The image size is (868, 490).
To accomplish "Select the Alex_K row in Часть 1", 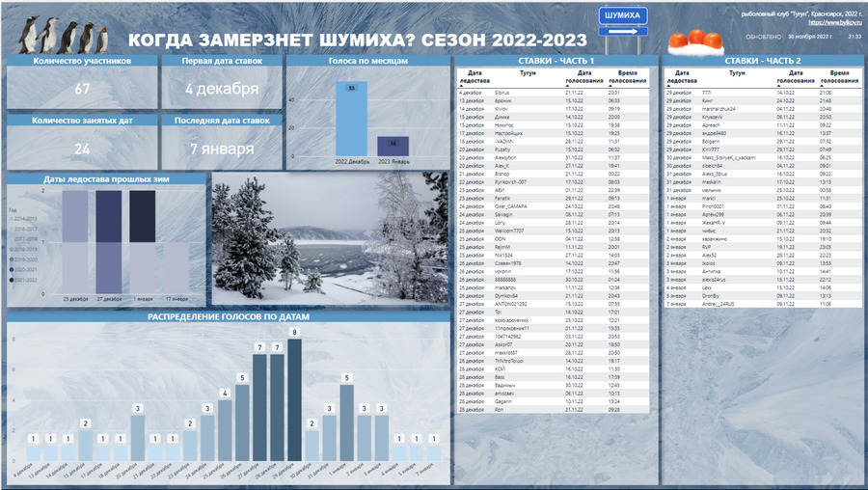I will tap(553, 166).
